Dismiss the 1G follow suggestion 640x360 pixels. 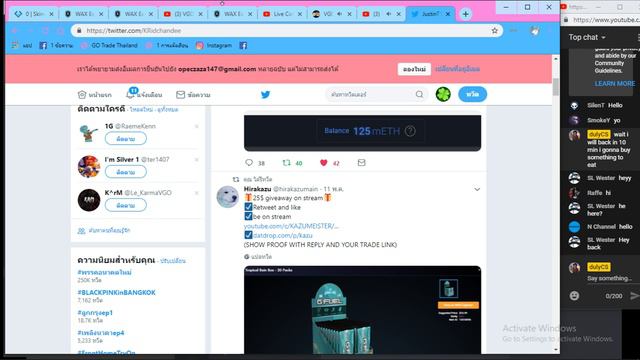(x=197, y=127)
